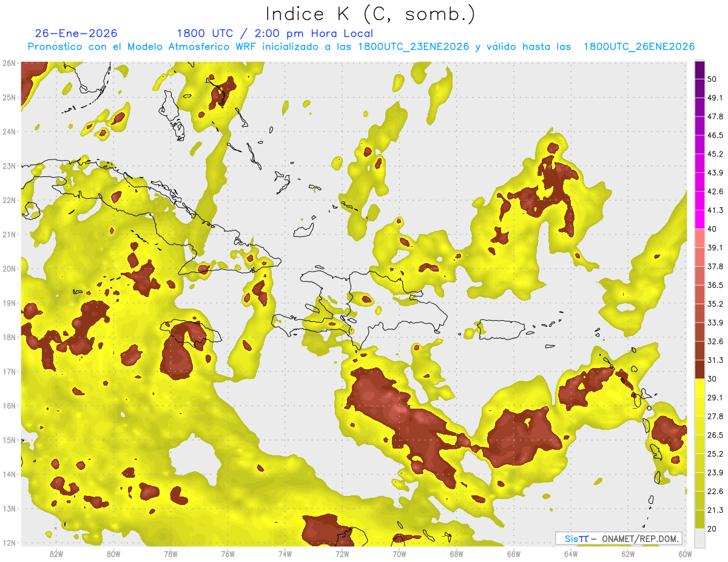Click the latitude axis label '22N'
Screen dimensions: 728x562
(x=9, y=200)
